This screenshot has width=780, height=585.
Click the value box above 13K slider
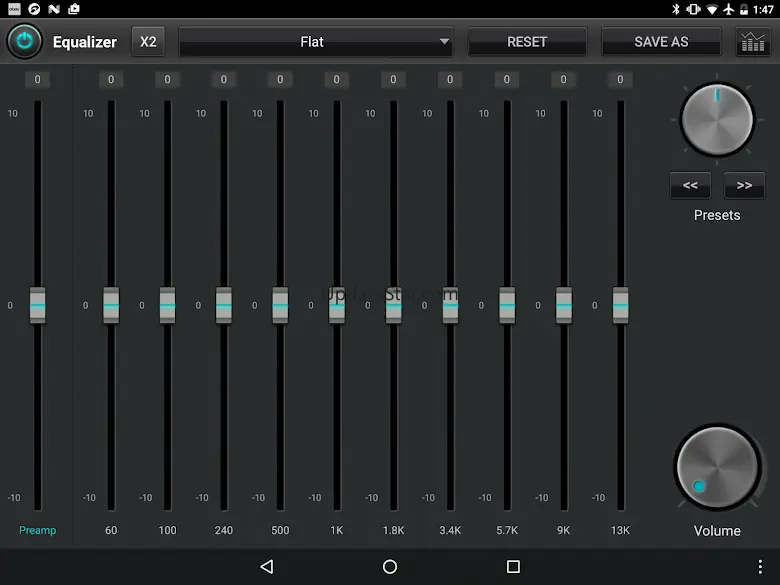point(620,80)
